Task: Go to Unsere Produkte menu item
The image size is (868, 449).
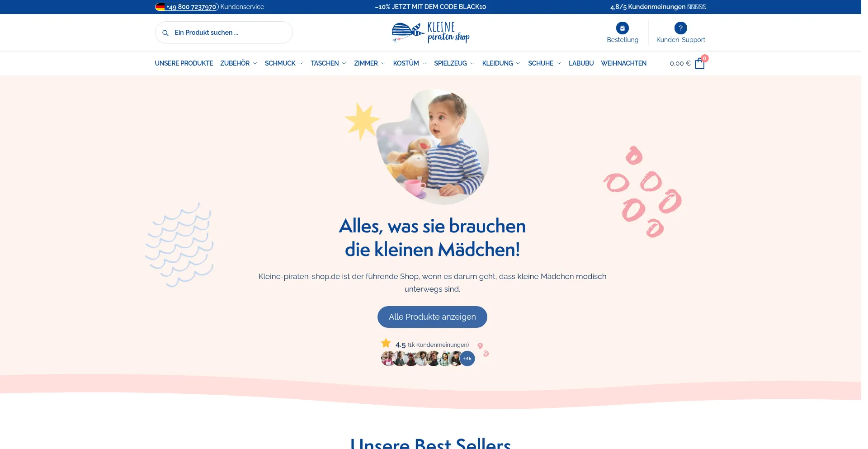Action: coord(184,63)
